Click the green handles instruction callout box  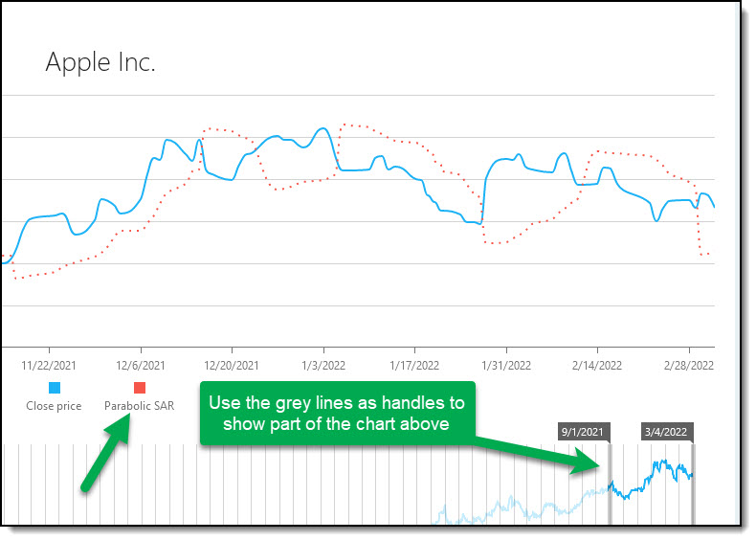point(338,413)
